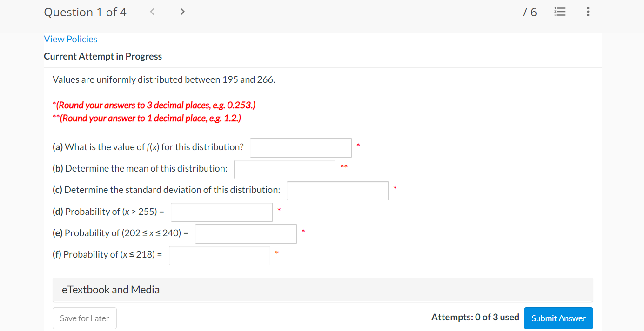Image resolution: width=644 pixels, height=331 pixels.
Task: Expand the eTextbook and Media section
Action: 111,290
